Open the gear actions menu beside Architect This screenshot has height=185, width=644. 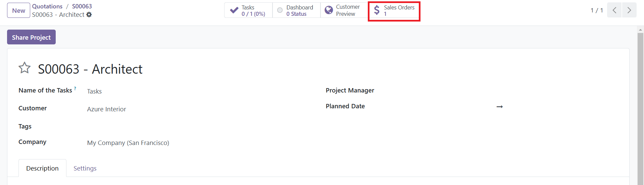coord(89,15)
